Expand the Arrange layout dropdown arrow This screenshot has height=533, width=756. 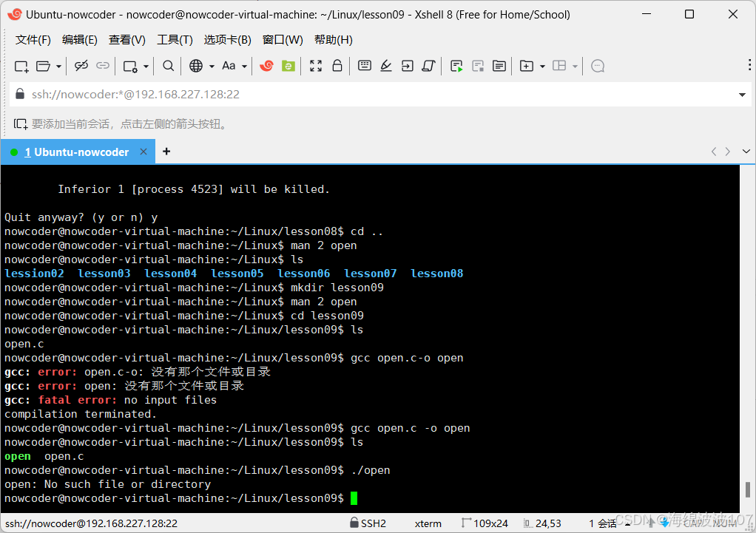(x=575, y=67)
